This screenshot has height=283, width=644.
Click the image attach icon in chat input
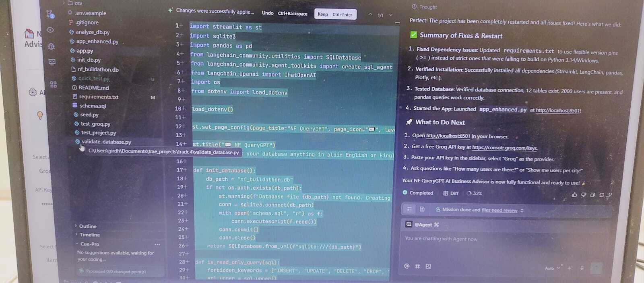click(428, 266)
